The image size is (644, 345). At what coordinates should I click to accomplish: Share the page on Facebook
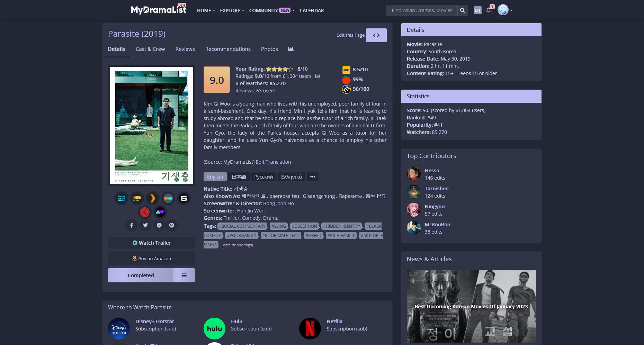pos(132,225)
